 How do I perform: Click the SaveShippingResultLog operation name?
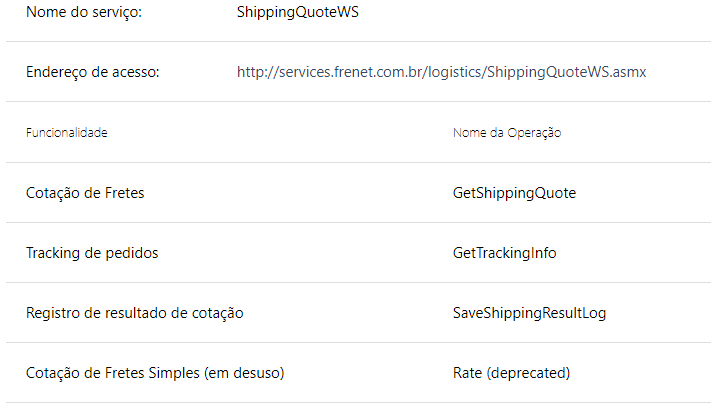click(x=529, y=313)
